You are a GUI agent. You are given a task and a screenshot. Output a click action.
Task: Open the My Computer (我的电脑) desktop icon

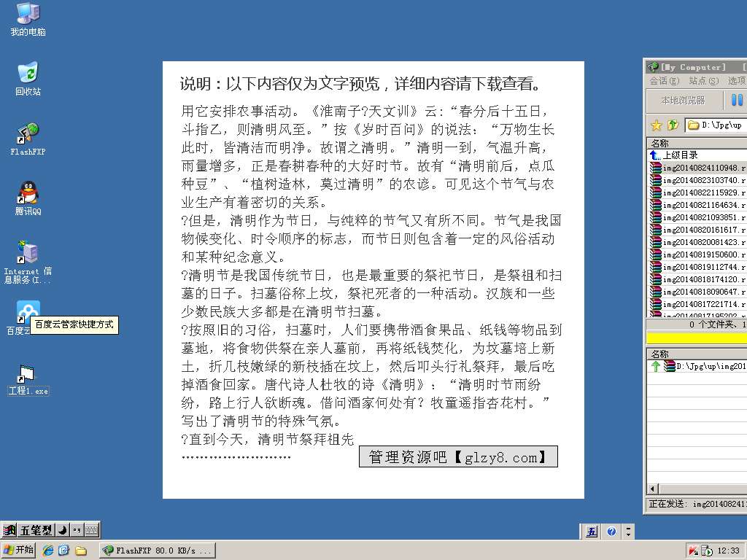tap(28, 20)
